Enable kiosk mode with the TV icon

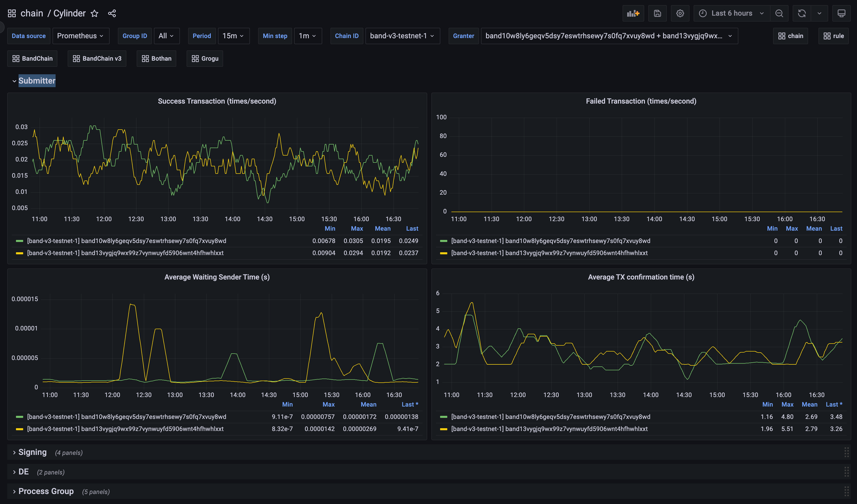coord(841,13)
